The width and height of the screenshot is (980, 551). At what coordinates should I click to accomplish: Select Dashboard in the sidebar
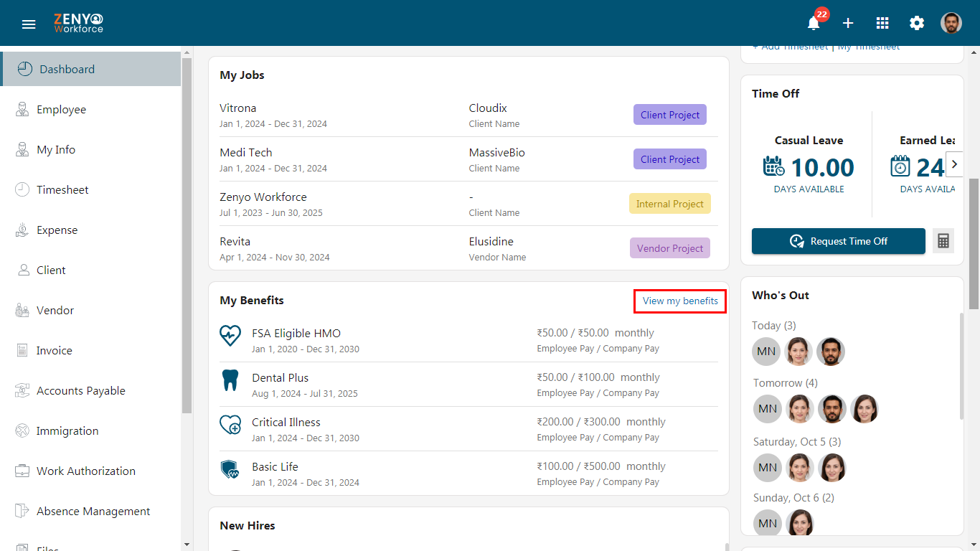click(90, 69)
